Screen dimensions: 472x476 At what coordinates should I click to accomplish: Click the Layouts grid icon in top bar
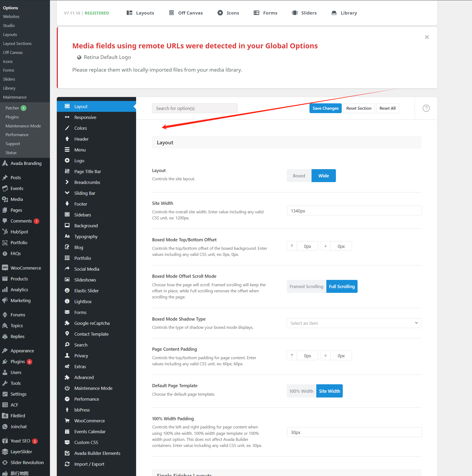coord(129,13)
